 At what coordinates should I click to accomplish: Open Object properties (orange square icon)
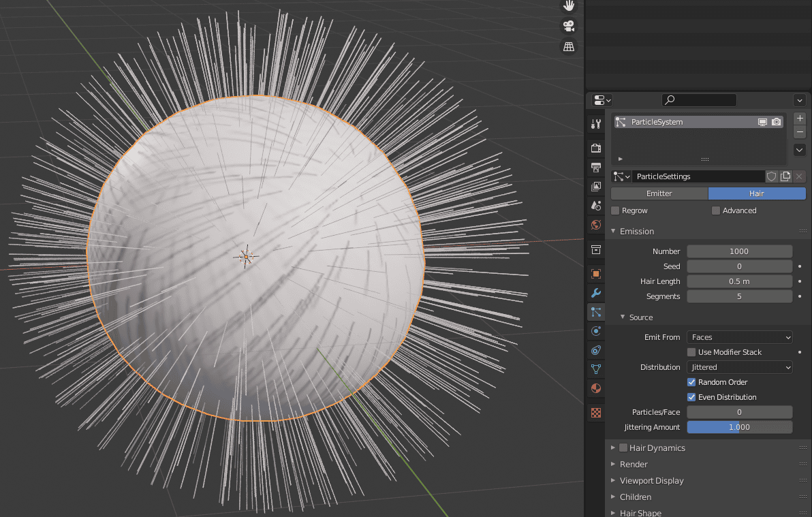pos(595,274)
